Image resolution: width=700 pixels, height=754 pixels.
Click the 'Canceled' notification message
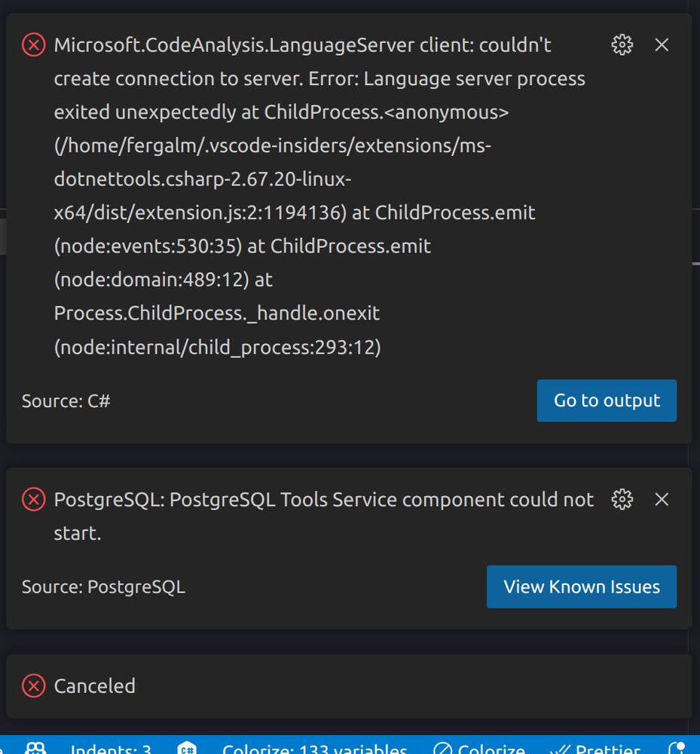95,686
